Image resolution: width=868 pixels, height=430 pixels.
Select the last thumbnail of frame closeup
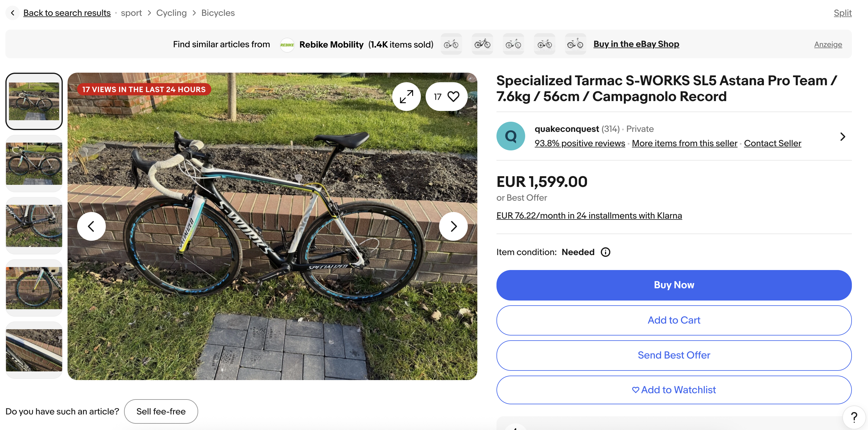[34, 350]
